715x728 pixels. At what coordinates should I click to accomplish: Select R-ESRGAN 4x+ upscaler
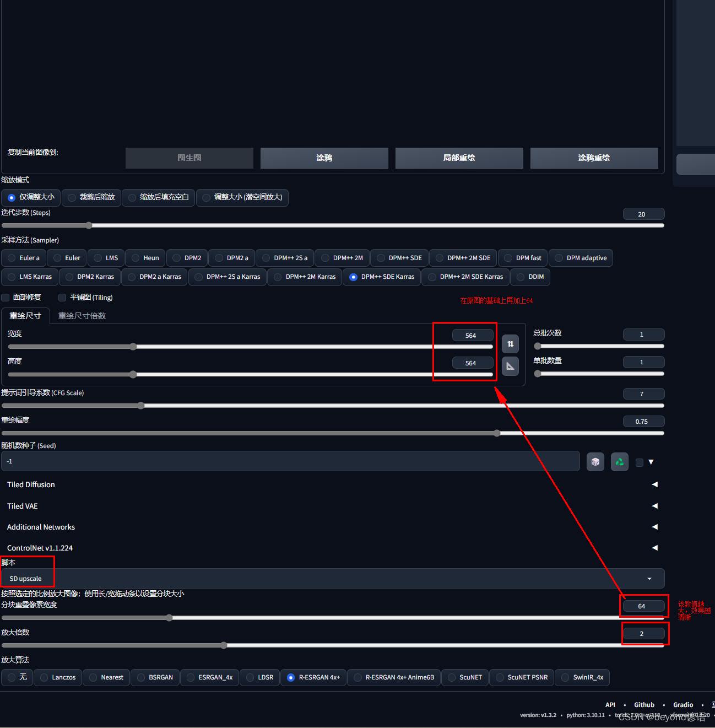[x=313, y=677]
